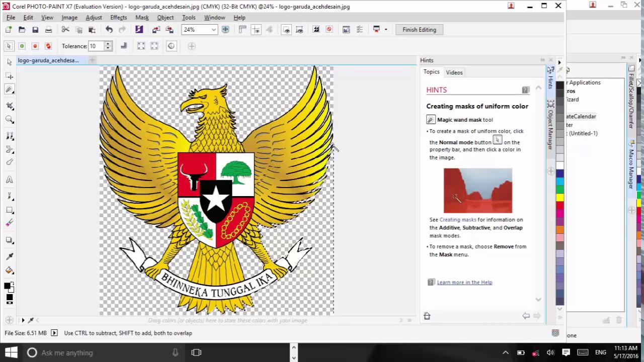Viewport: 644px width, 362px height.
Task: Click the full-screen preview icon
Action: point(225,30)
